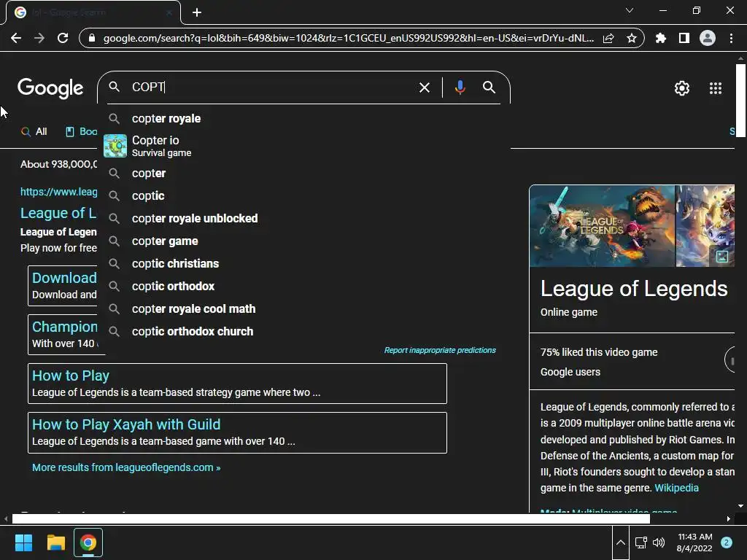Click the browser address bar URL

click(x=348, y=38)
